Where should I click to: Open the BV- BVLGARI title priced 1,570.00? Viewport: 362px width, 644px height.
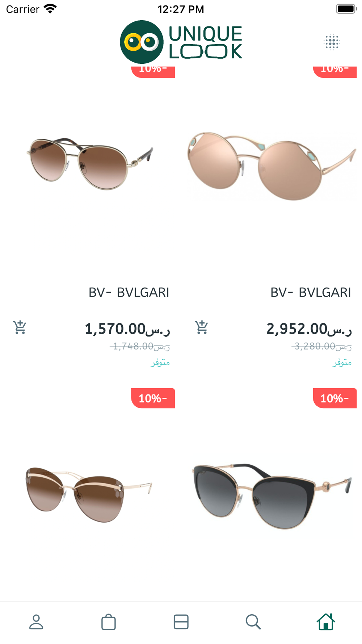tap(129, 292)
